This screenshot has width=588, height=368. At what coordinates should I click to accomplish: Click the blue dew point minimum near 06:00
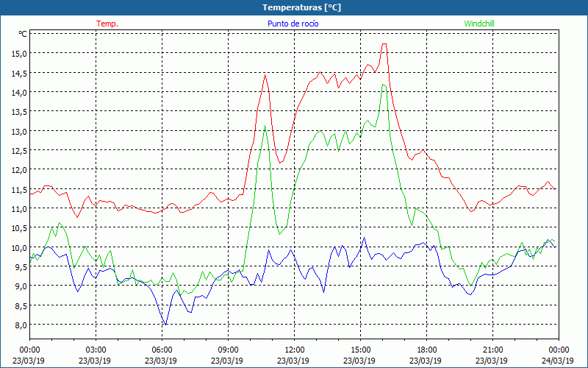(165, 324)
